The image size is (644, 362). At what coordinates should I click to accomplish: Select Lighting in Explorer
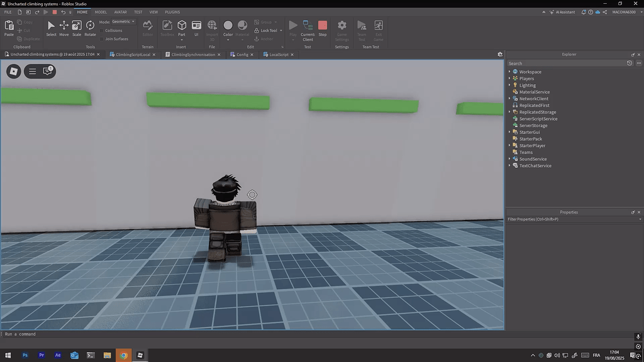pos(528,85)
